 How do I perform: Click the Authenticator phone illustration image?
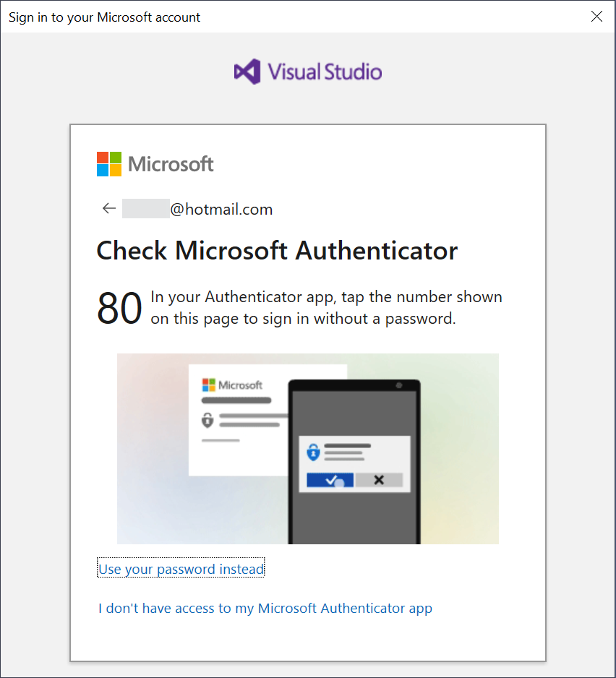pyautogui.click(x=307, y=449)
